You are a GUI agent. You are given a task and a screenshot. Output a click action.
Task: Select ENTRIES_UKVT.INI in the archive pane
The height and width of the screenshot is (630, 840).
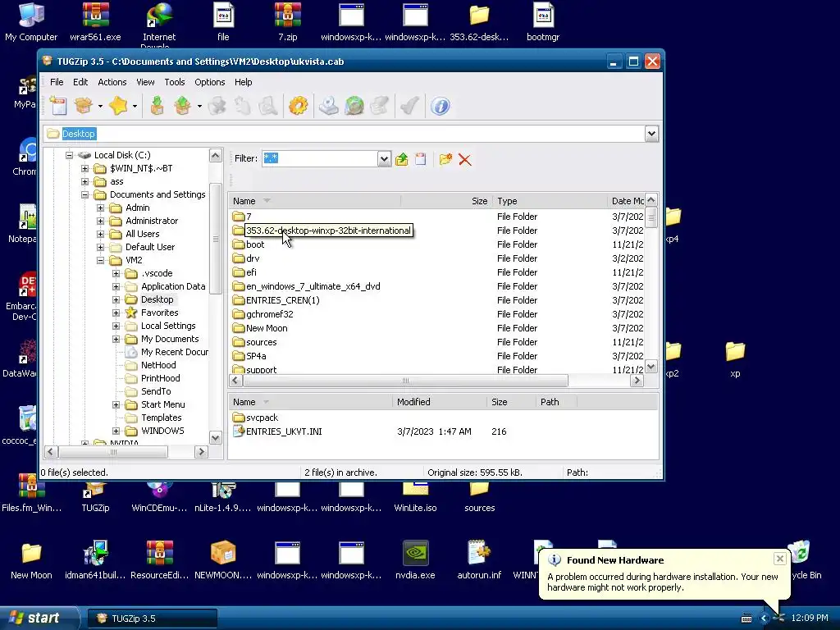pos(284,431)
